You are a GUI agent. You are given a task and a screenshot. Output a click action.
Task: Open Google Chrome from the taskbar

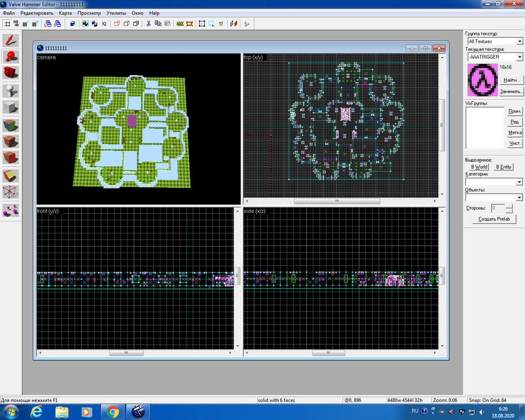click(113, 412)
